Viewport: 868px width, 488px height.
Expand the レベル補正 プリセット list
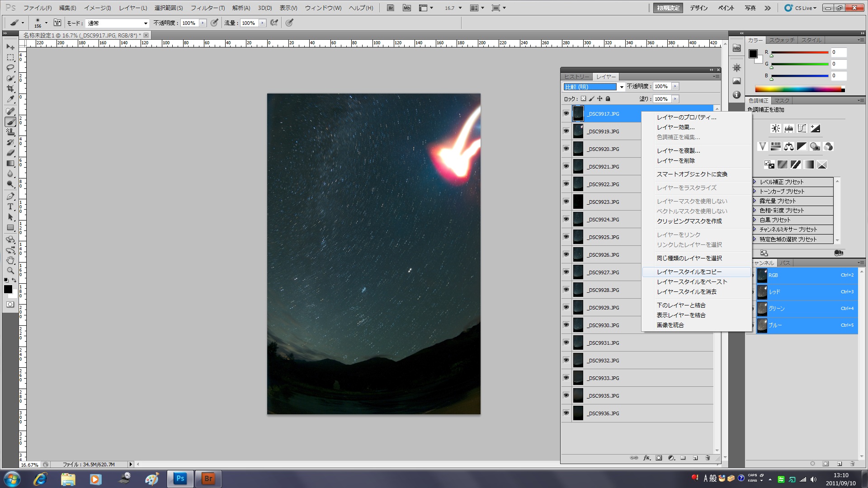(755, 182)
